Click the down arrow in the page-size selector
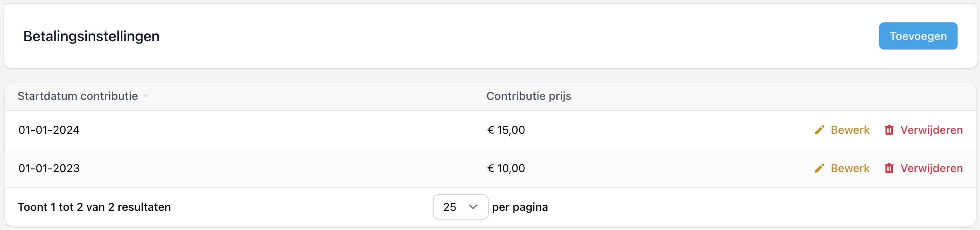 473,207
